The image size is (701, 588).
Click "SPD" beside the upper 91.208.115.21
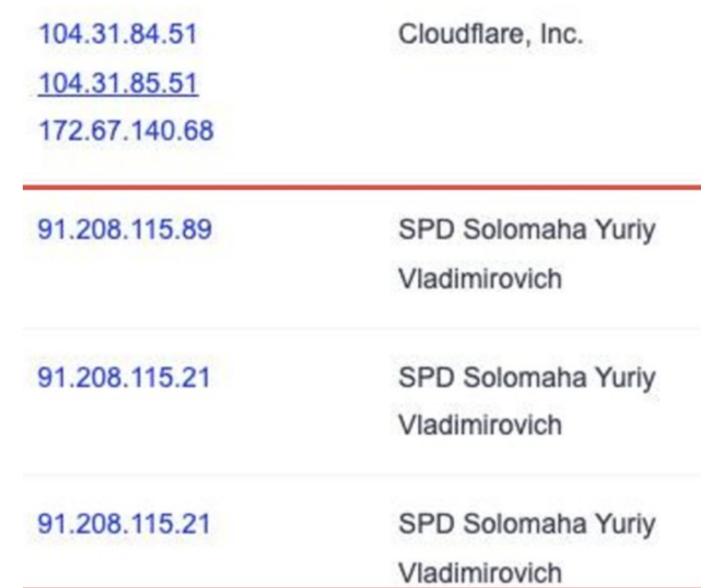425,378
